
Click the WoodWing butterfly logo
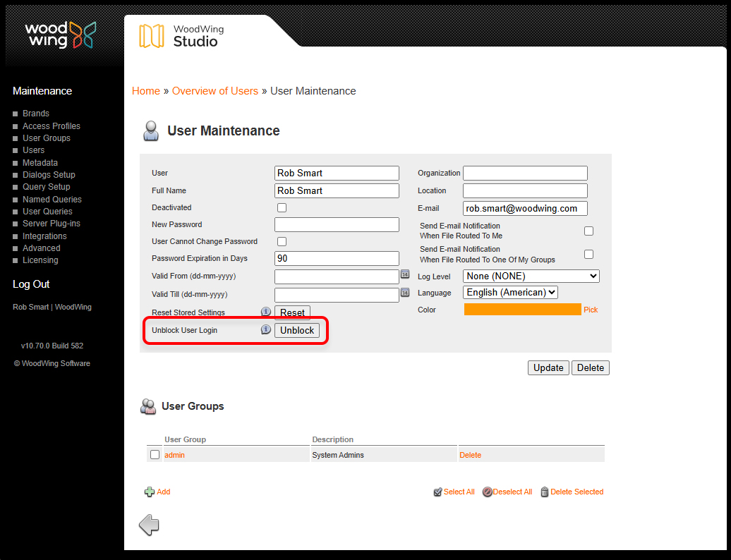[83, 35]
